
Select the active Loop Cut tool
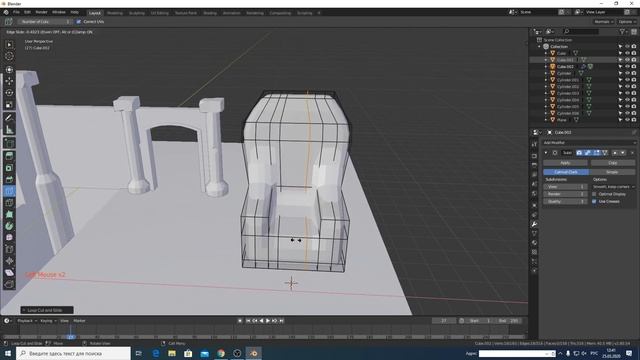pyautogui.click(x=9, y=191)
